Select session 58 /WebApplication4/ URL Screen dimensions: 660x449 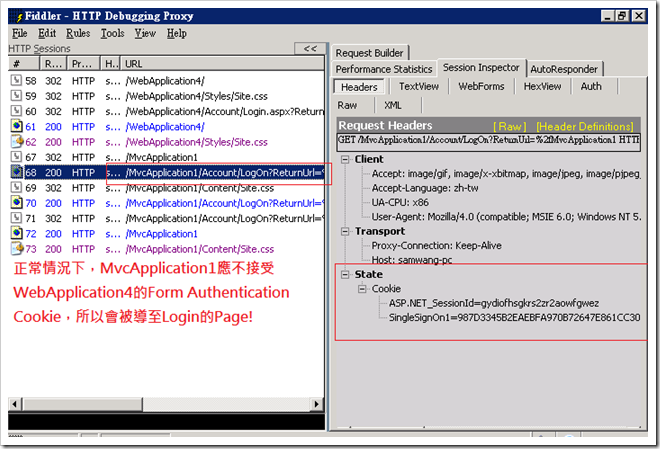[x=165, y=81]
